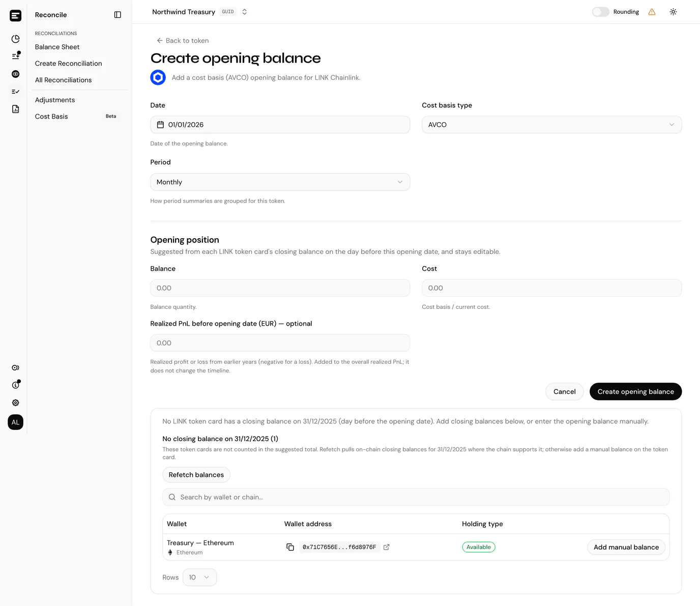Copy the Treasury wallet address
The width and height of the screenshot is (700, 606).
click(290, 547)
